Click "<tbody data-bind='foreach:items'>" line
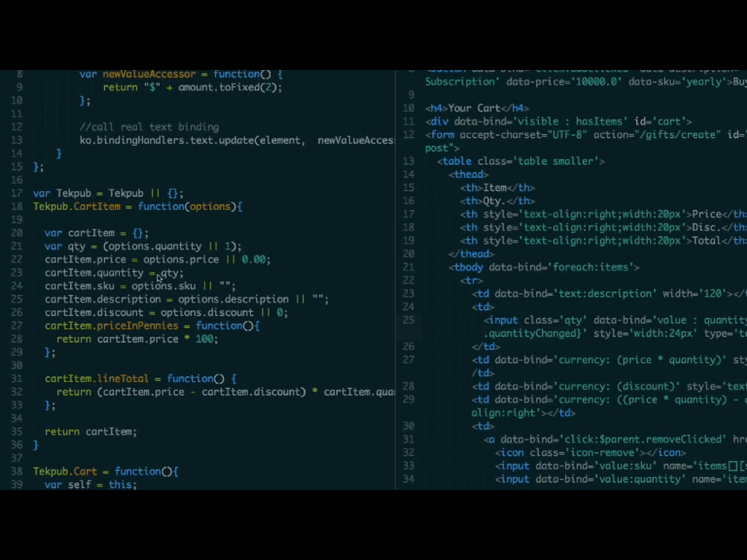 pyautogui.click(x=543, y=268)
